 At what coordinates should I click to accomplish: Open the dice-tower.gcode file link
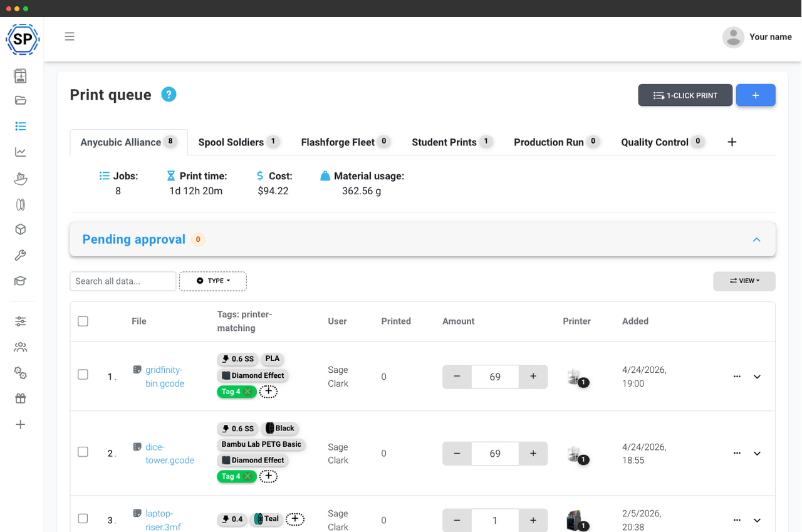pos(170,454)
